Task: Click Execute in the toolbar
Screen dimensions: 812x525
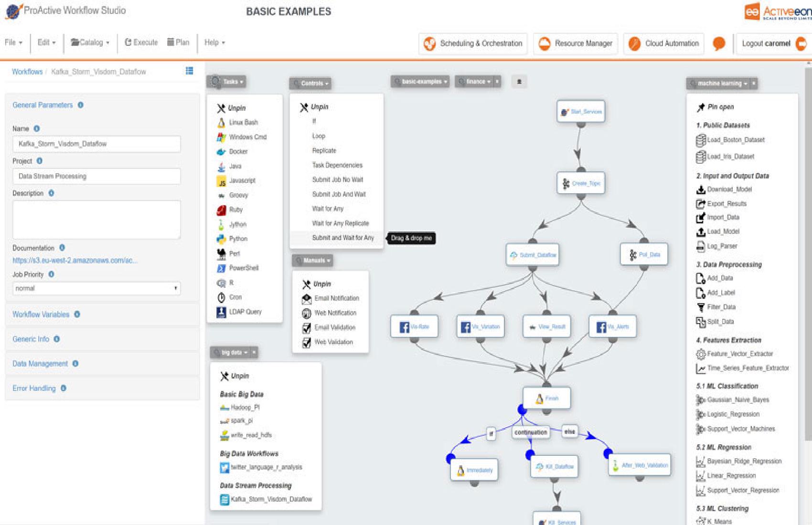Action: [x=141, y=42]
